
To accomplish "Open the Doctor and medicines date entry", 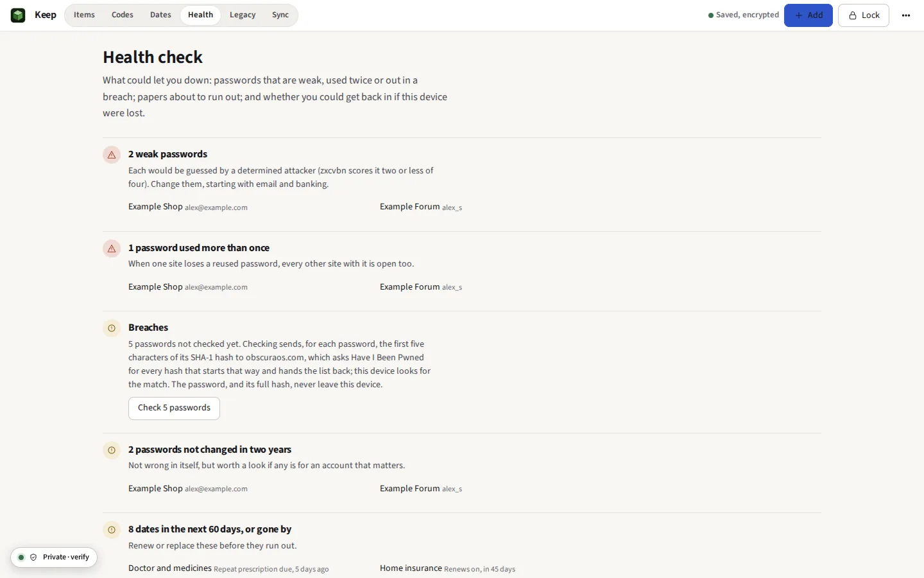I will coord(228,568).
